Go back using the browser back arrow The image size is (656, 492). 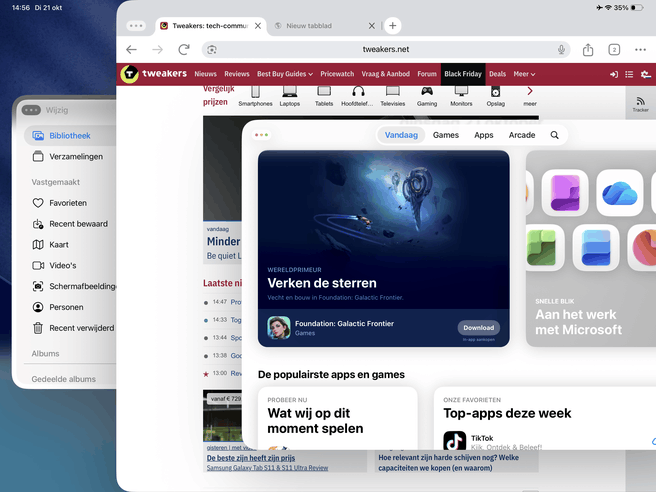[131, 49]
